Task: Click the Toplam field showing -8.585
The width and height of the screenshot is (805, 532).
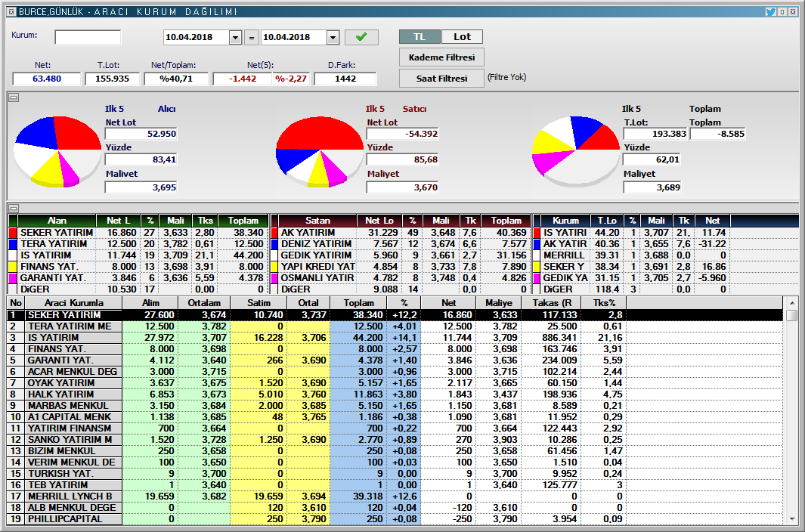Action: [718, 134]
